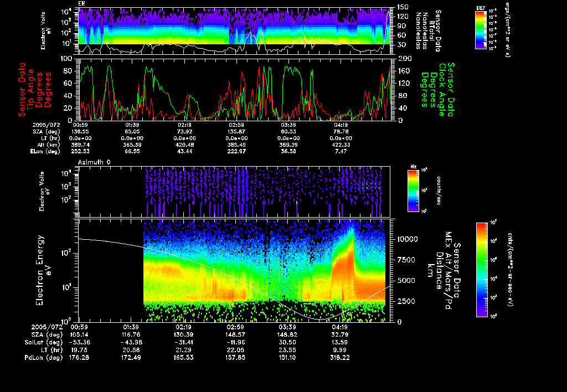Click the SZA value 148.57
The height and width of the screenshot is (392, 567).
[x=235, y=334]
